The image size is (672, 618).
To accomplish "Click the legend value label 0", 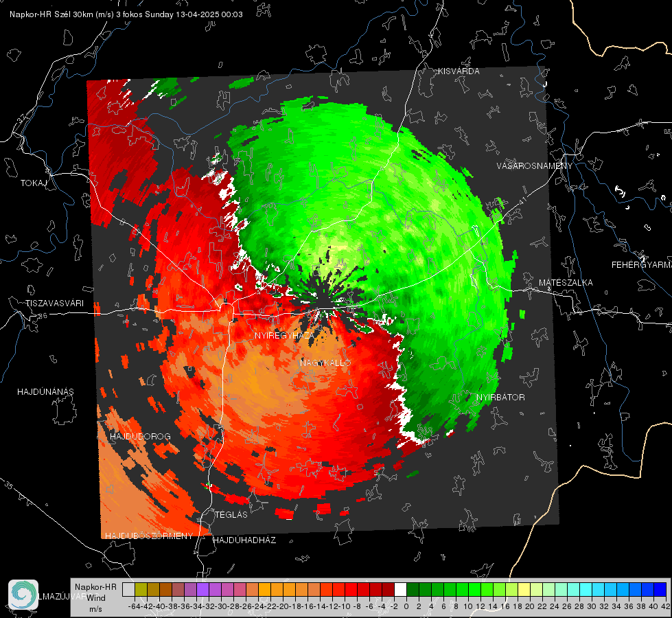I will tap(406, 606).
